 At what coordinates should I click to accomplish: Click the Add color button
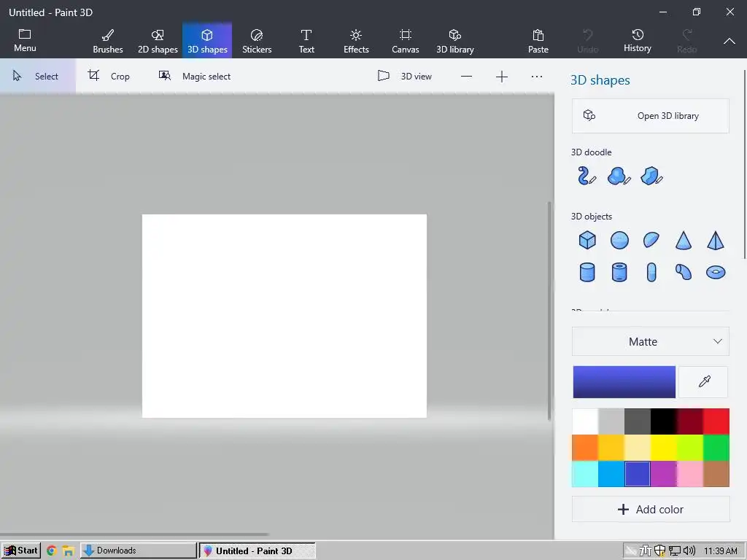click(x=650, y=509)
